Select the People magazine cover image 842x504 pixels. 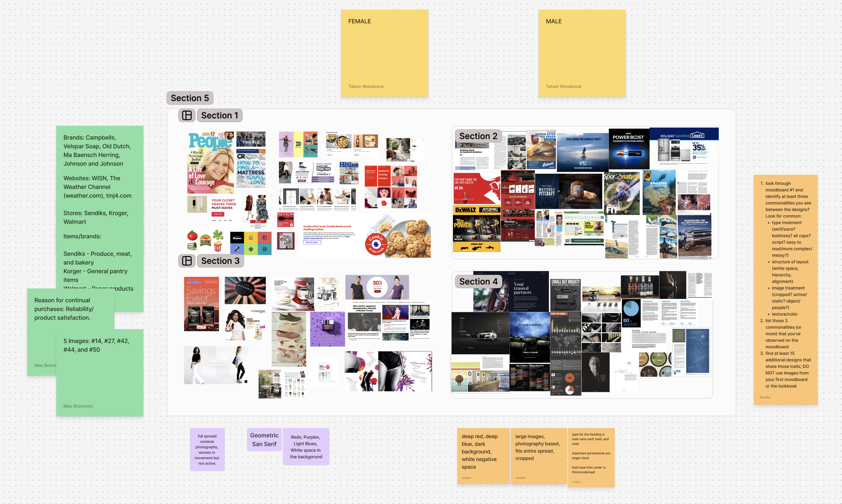point(210,162)
